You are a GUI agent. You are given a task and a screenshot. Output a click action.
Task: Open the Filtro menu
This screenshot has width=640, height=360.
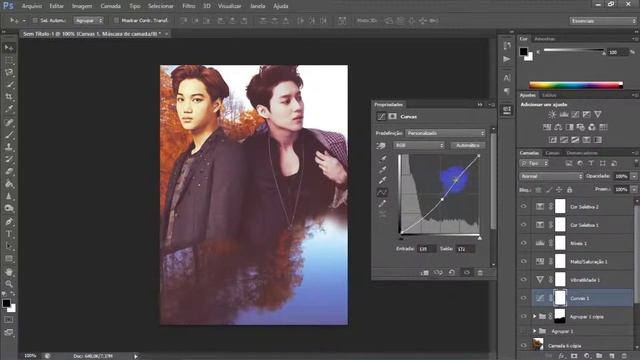pyautogui.click(x=189, y=6)
